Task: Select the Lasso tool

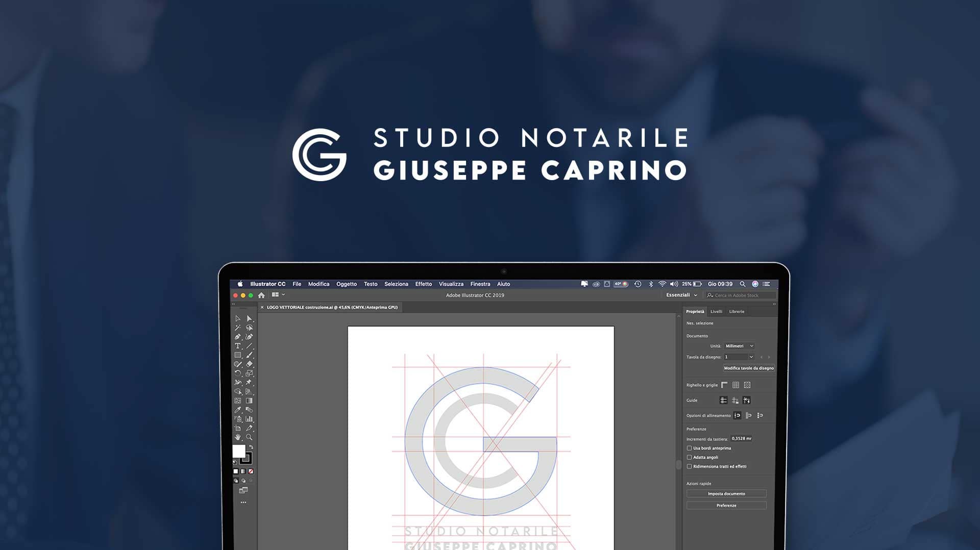Action: coord(249,328)
